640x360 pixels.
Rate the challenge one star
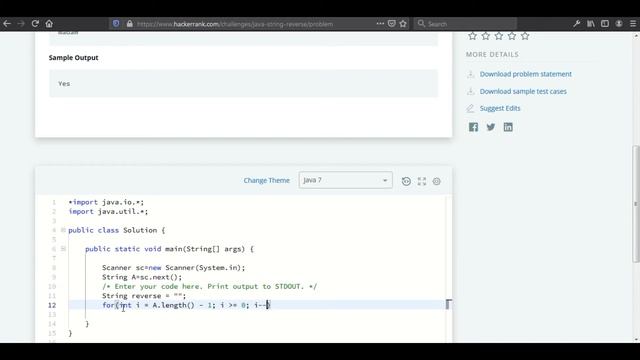(473, 36)
